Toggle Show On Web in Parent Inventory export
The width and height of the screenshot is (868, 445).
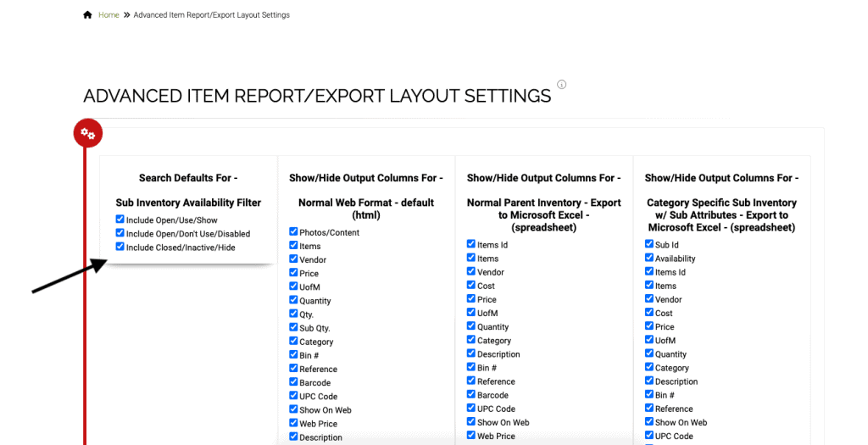click(471, 421)
